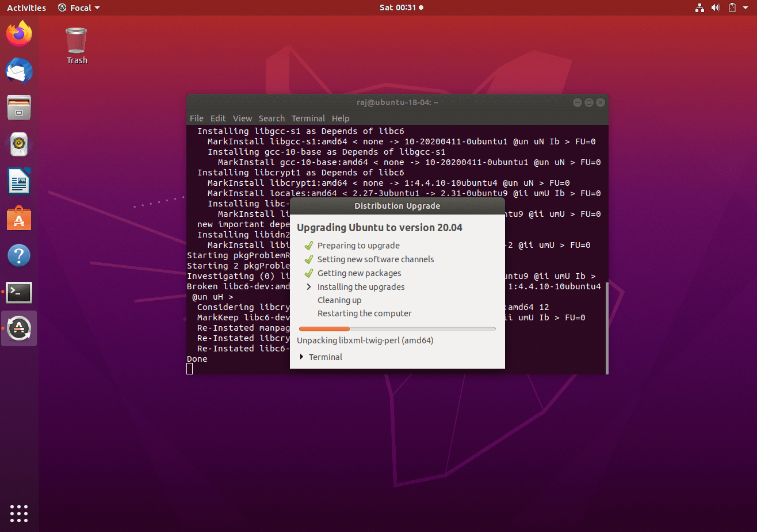Open the terminal View menu
This screenshot has width=757, height=532.
click(242, 118)
